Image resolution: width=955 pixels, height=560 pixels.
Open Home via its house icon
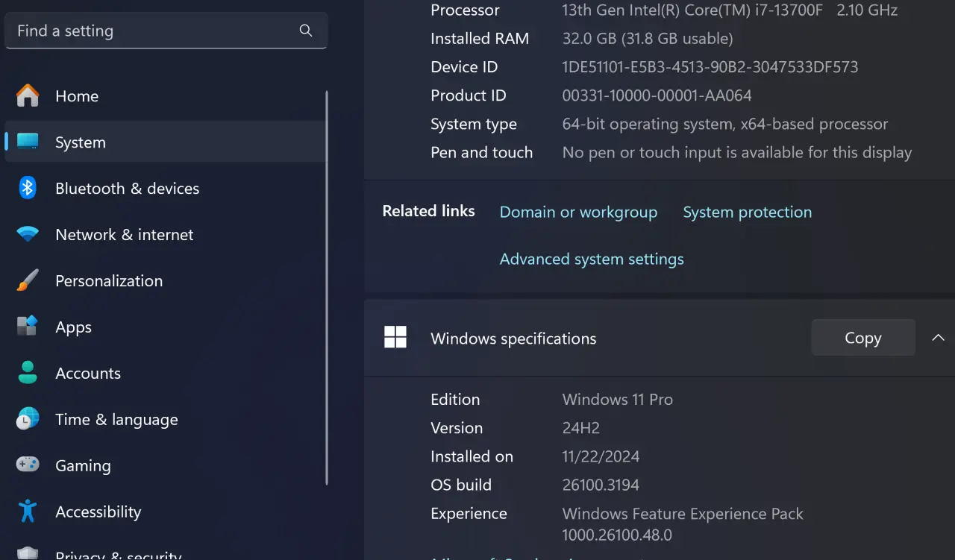tap(28, 95)
